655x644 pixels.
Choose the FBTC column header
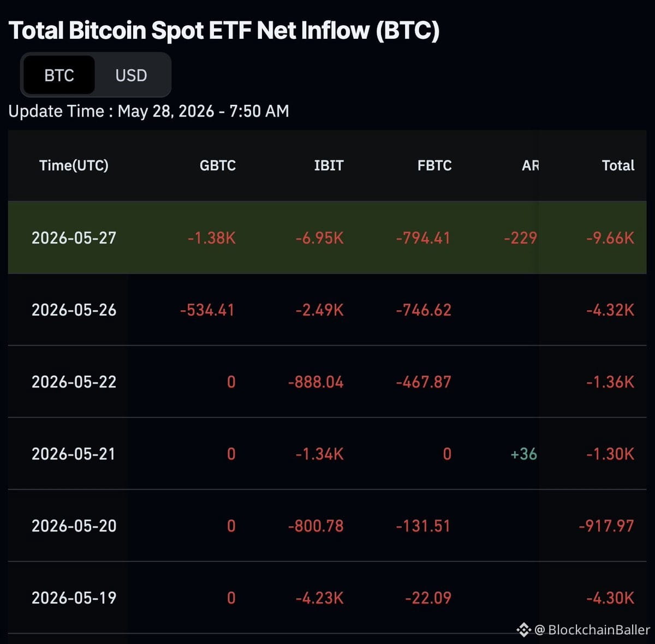click(434, 166)
